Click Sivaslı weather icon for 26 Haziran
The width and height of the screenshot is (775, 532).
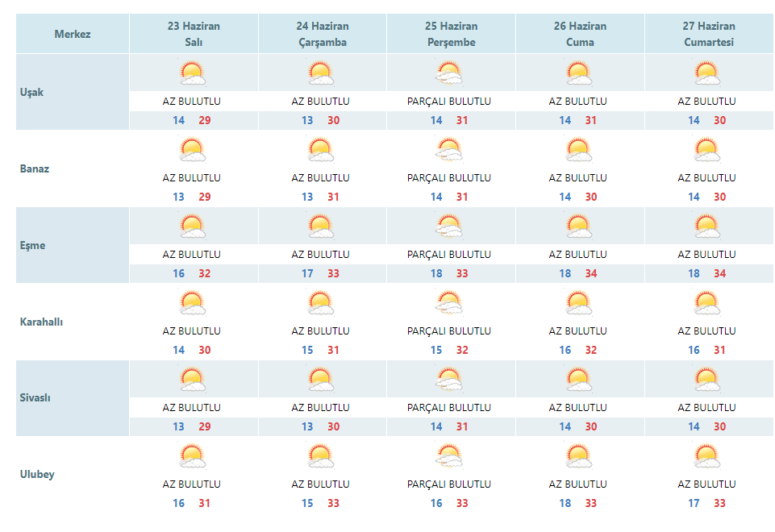(x=578, y=380)
